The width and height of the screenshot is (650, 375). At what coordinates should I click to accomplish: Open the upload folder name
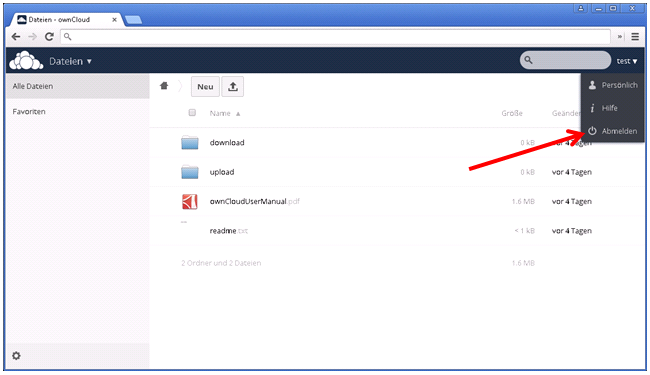tap(222, 172)
